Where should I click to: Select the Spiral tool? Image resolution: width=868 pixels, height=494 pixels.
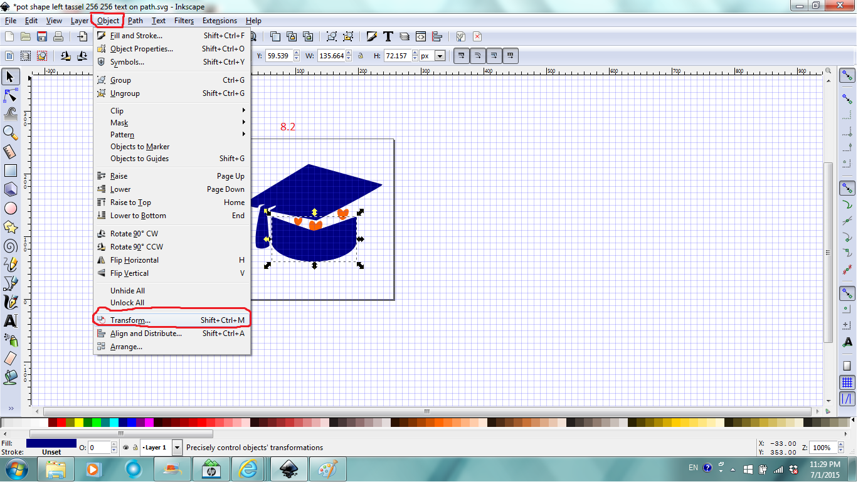click(x=10, y=246)
